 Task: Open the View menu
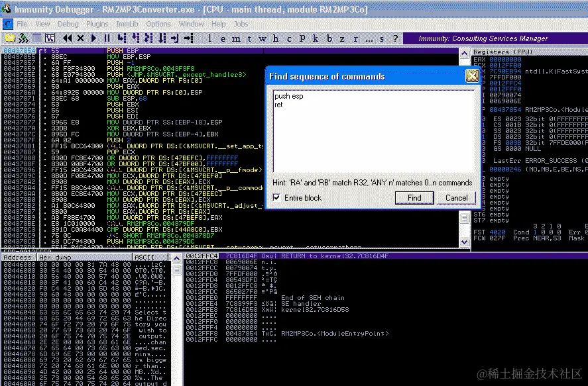42,24
